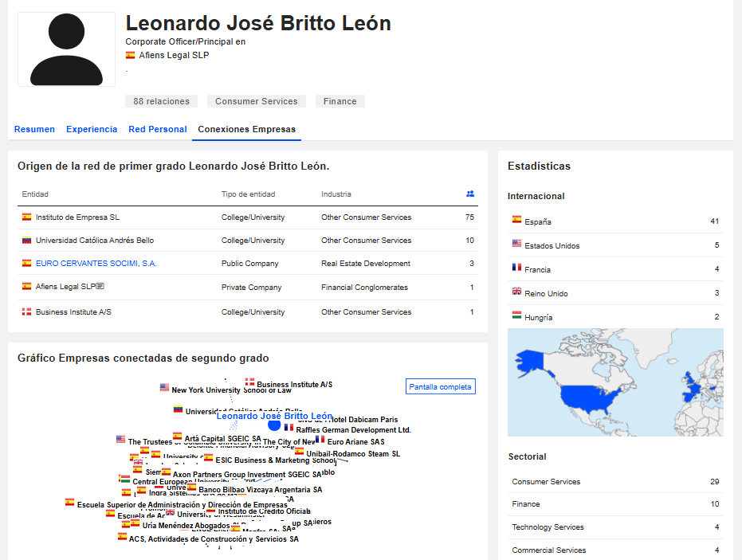Click the Francia flag in statistics
The width and height of the screenshot is (742, 560).
point(516,268)
